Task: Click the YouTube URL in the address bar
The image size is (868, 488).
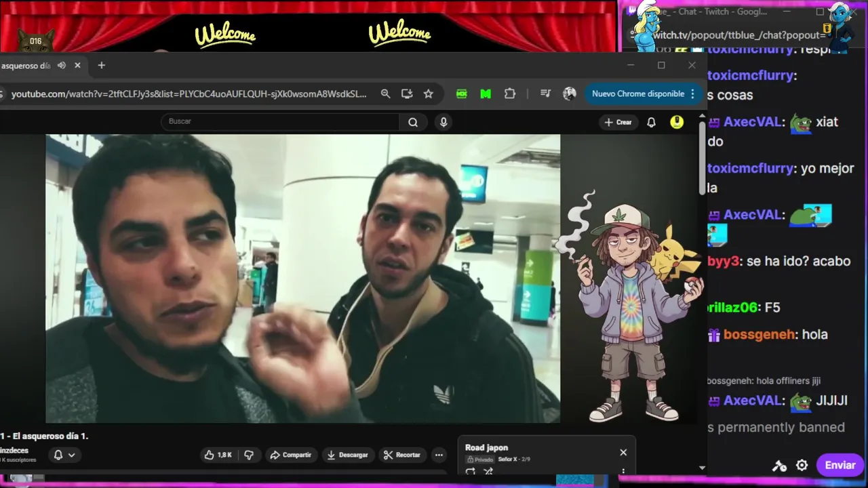Action: coord(189,94)
